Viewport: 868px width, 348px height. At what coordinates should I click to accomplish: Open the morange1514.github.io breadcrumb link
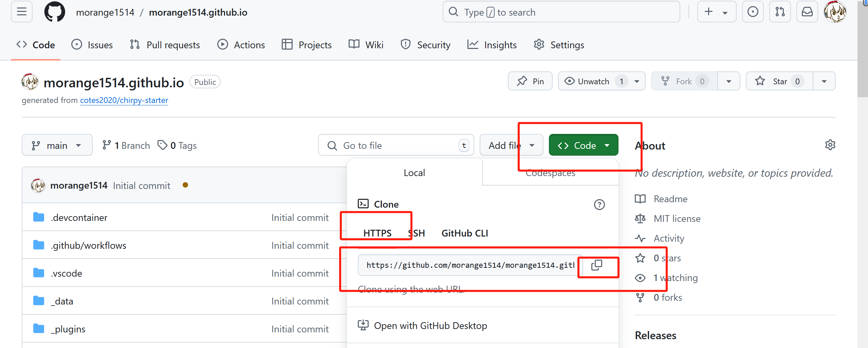coord(198,13)
